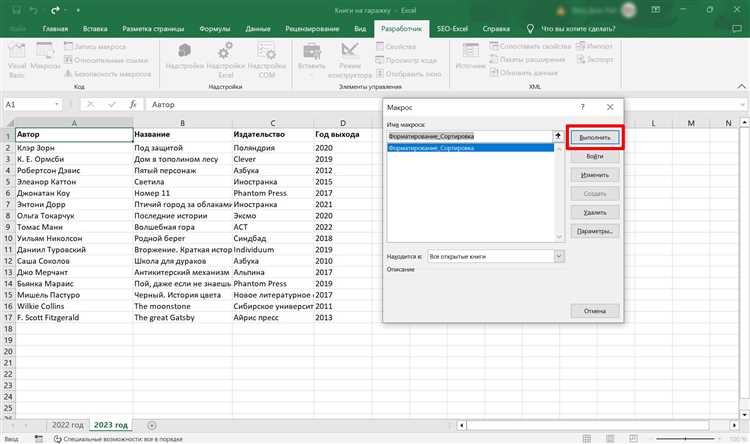
Task: Select cell The great Gatsby
Action: pos(183,317)
